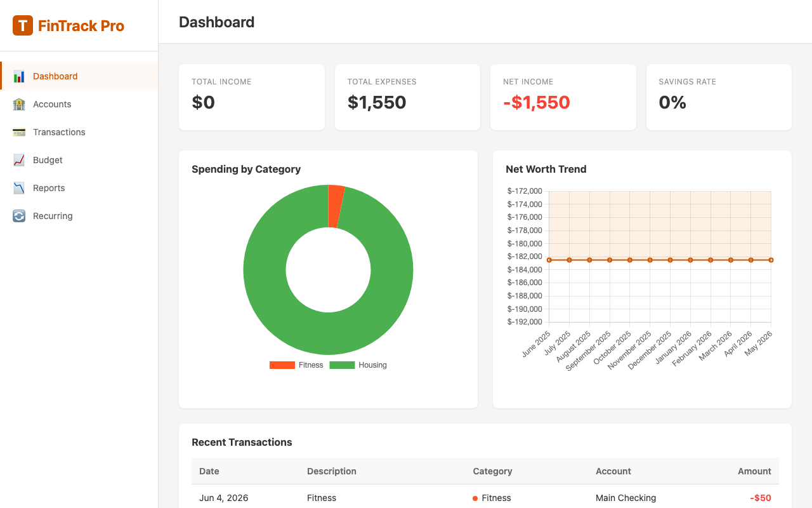Click the May 2026 data point

click(771, 260)
